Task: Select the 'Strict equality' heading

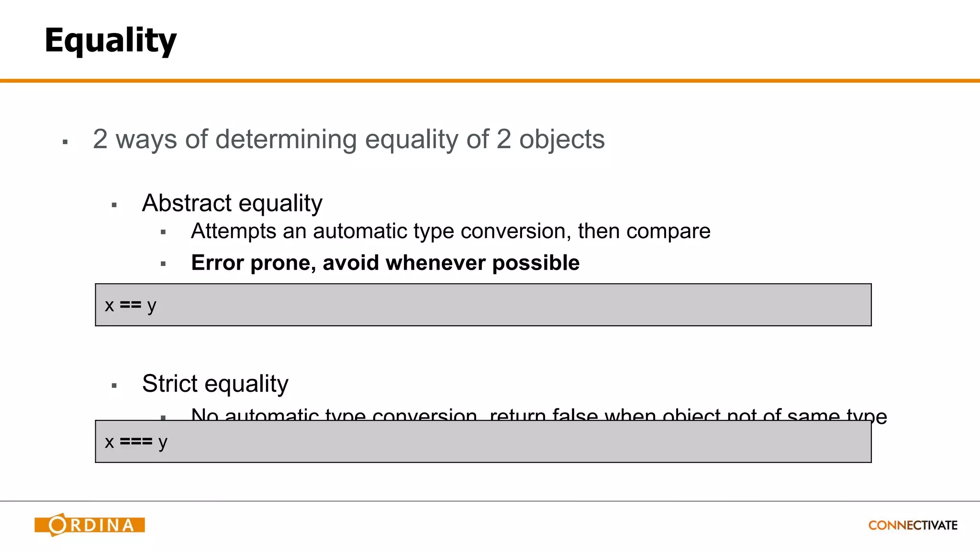Action: pos(215,384)
